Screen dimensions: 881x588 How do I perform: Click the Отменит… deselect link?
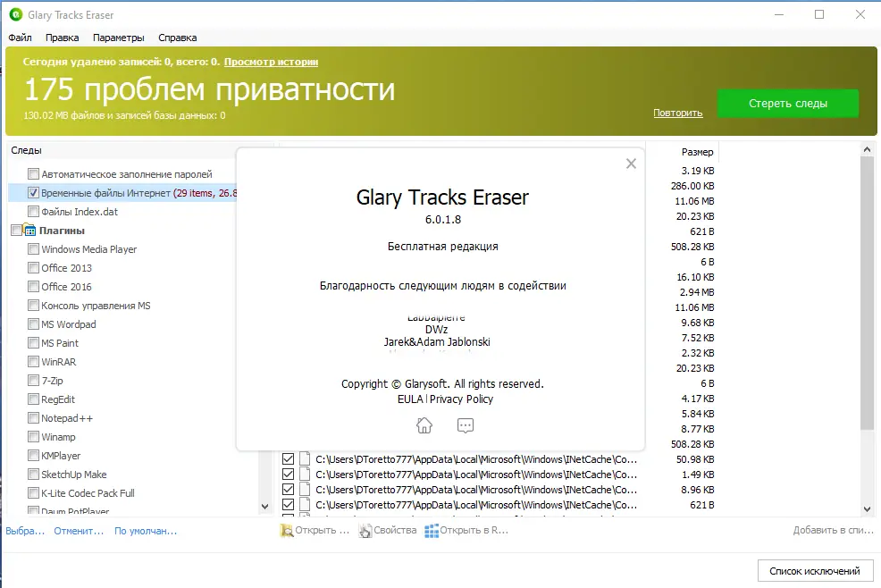click(x=79, y=531)
